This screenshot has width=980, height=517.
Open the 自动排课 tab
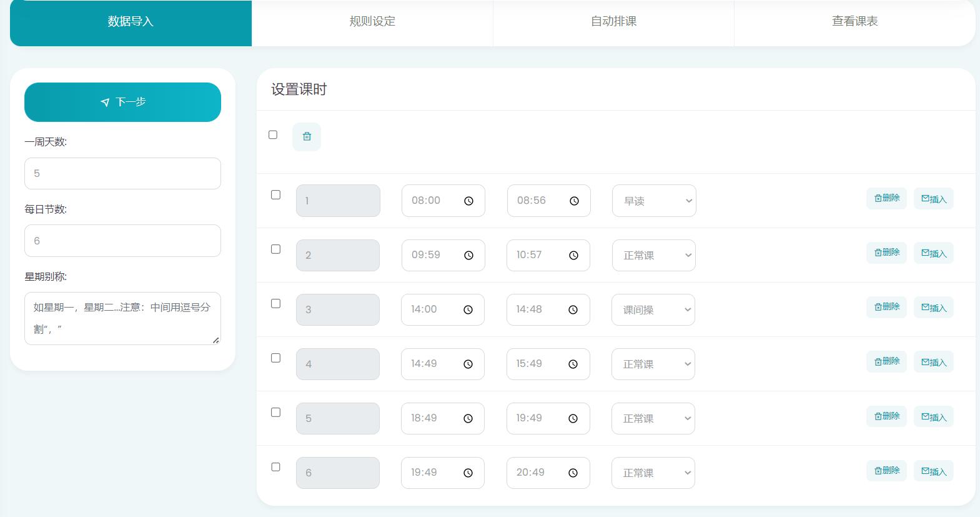(613, 22)
